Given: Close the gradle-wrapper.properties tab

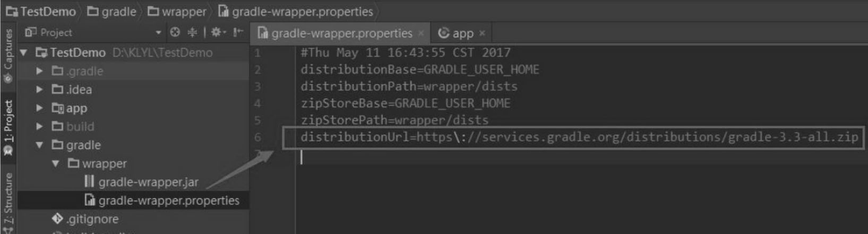Looking at the screenshot, I should coord(421,33).
